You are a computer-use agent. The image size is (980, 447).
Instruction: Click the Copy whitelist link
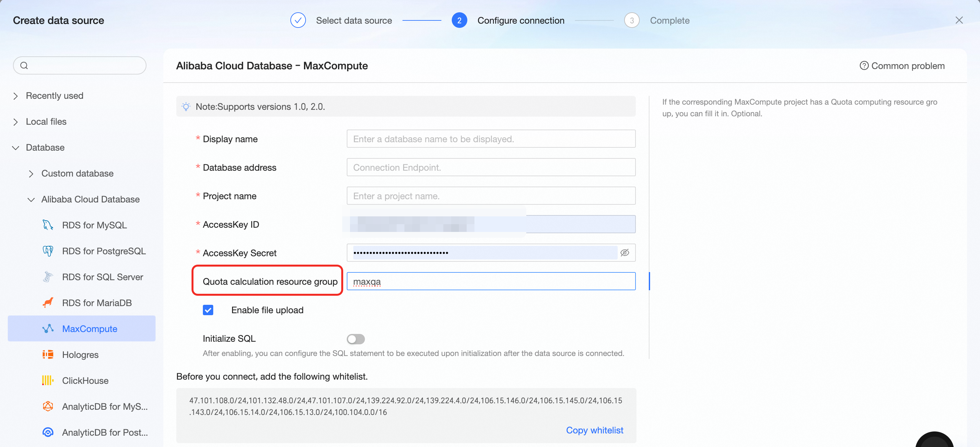point(594,430)
